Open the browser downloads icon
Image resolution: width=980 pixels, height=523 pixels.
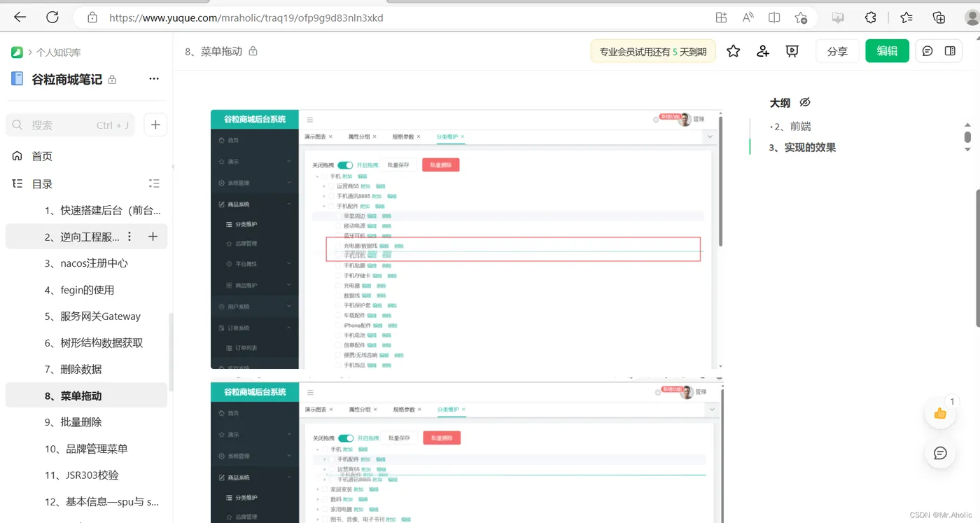837,18
